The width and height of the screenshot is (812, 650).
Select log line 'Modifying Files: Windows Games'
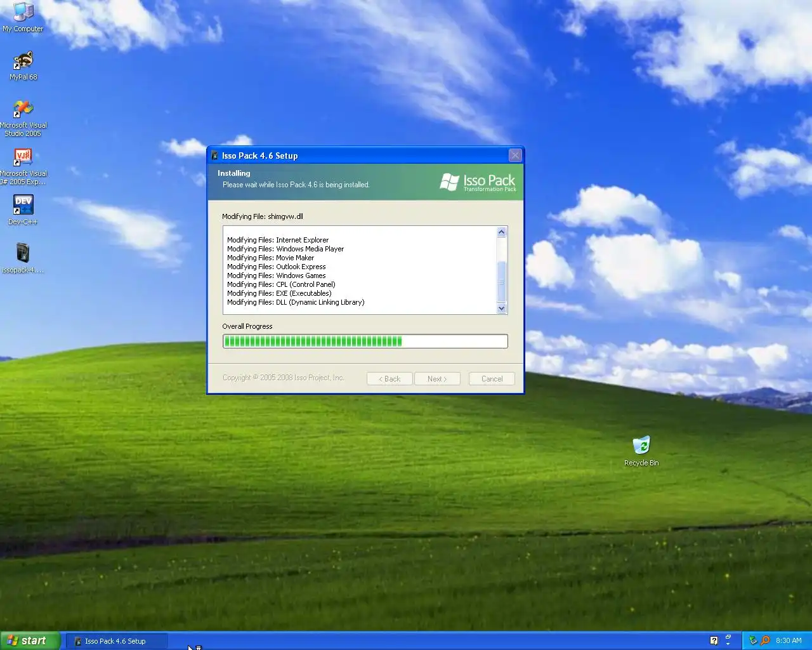coord(277,275)
